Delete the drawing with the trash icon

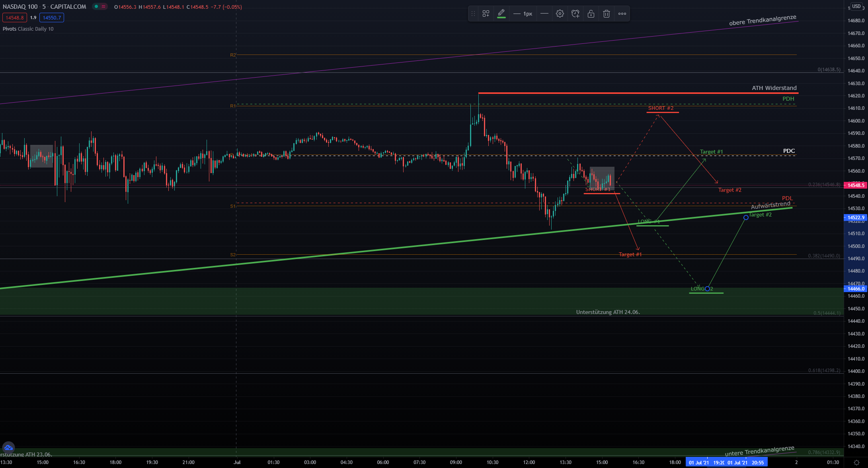tap(607, 14)
